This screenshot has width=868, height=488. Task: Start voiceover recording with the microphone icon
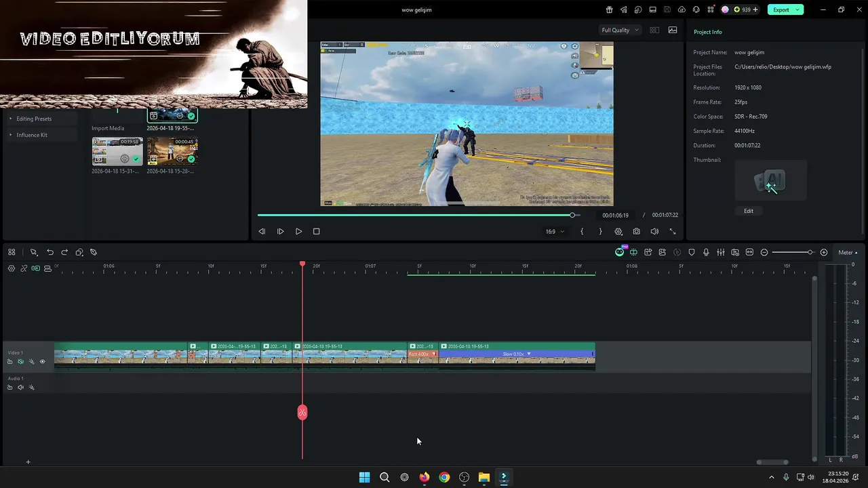tap(706, 252)
